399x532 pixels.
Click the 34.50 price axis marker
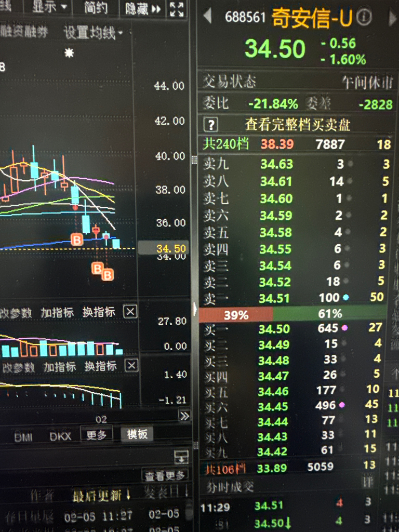[x=164, y=248]
